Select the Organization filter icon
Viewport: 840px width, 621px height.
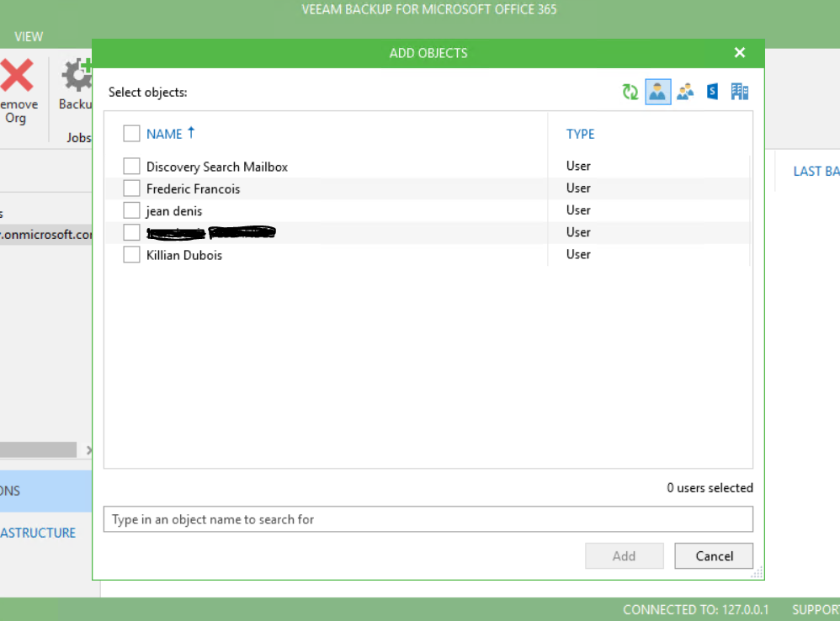tap(740, 92)
